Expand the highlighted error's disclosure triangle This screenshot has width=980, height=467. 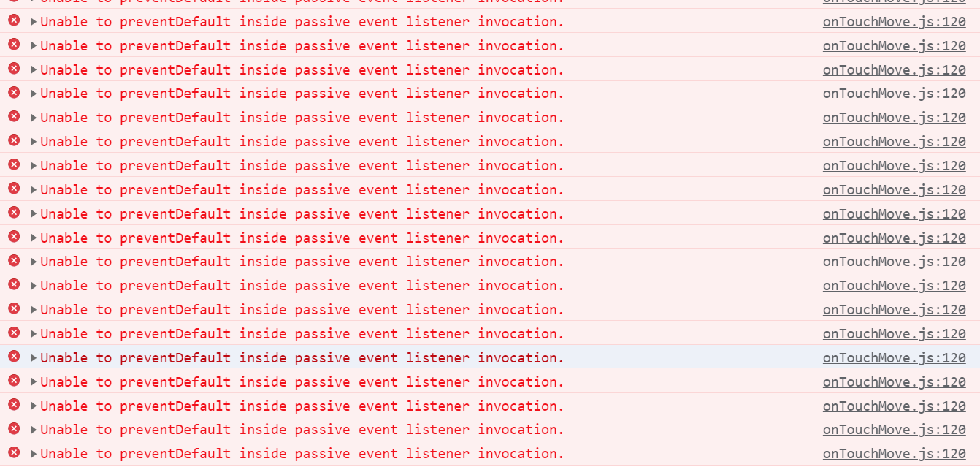[32, 357]
